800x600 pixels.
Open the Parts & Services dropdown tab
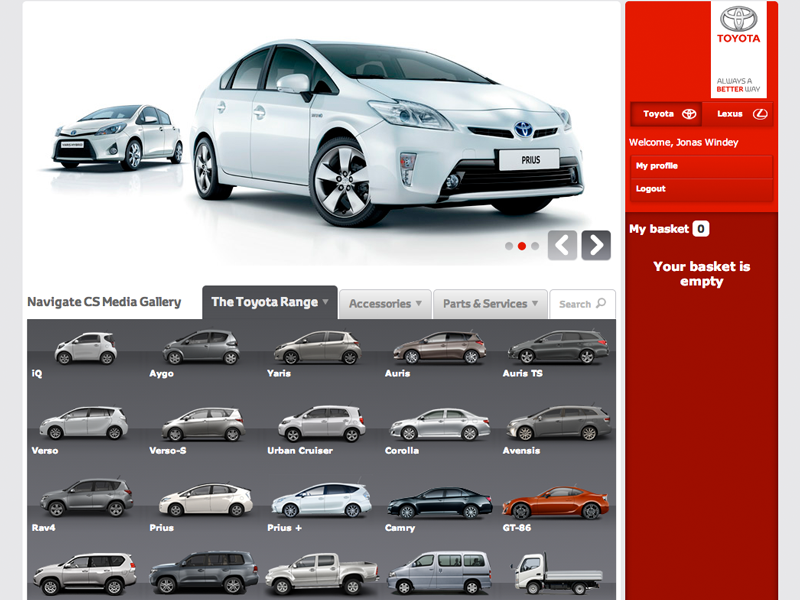pyautogui.click(x=489, y=303)
